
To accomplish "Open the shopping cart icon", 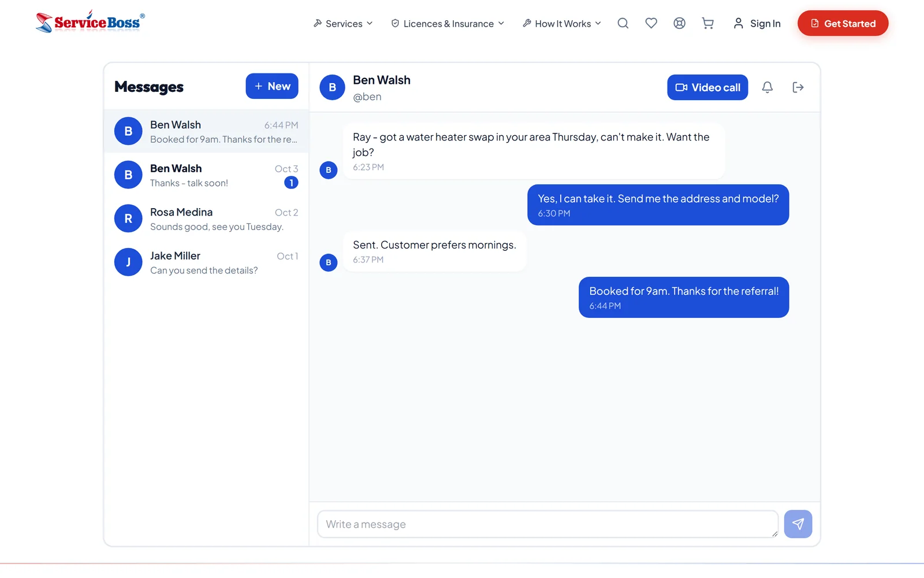I will pyautogui.click(x=707, y=23).
